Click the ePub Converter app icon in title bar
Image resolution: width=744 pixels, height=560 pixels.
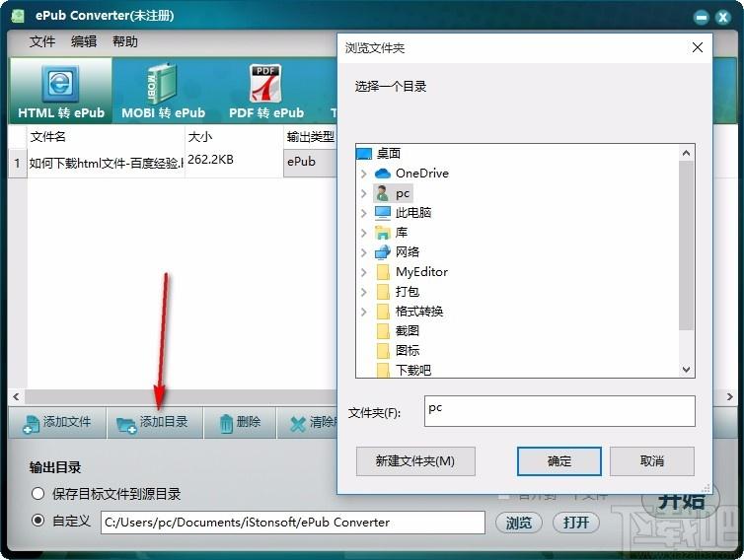point(18,16)
